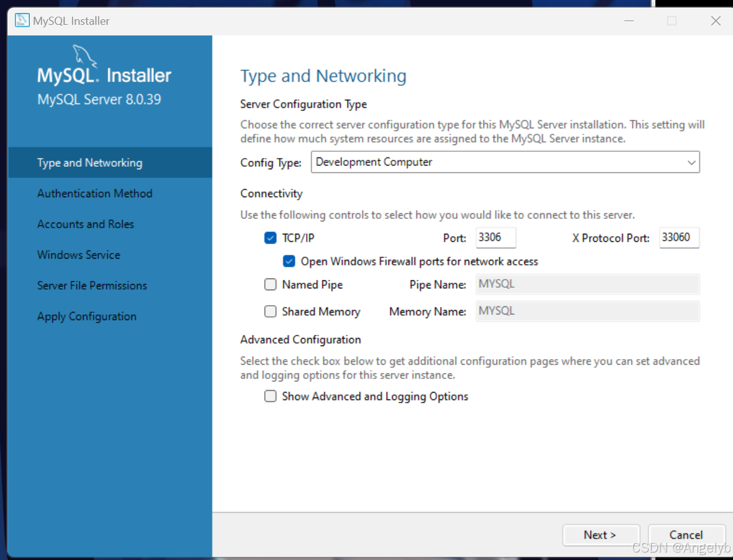733x560 pixels.
Task: Click the highlighted Type and Networking step
Action: (90, 162)
